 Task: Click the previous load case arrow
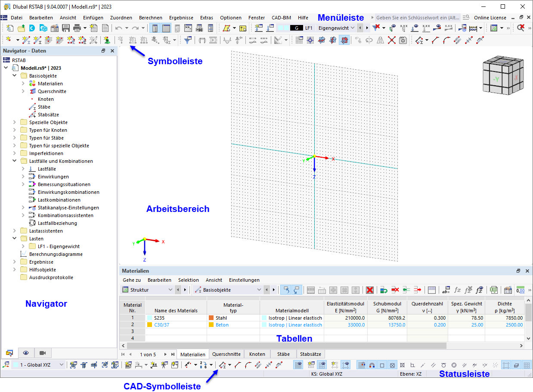[x=360, y=28]
